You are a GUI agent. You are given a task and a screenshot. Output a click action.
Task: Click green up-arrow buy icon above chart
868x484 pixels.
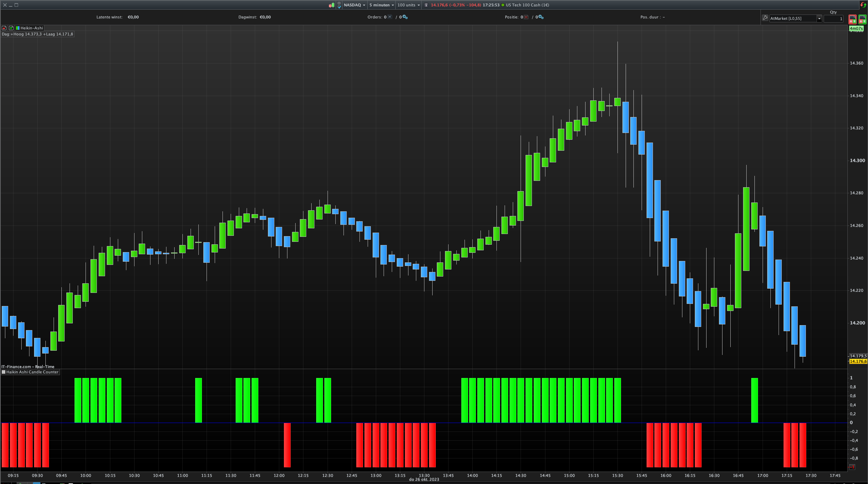coord(11,28)
